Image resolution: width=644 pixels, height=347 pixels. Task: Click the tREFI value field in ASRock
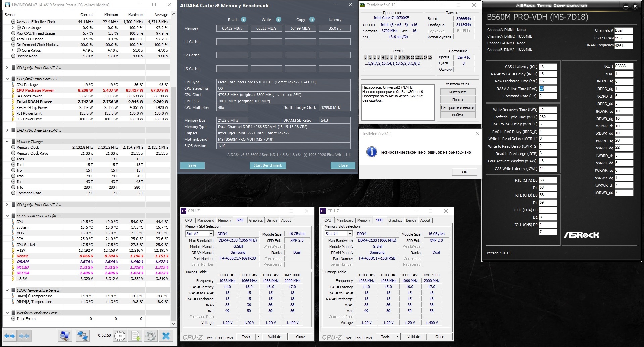pos(624,66)
